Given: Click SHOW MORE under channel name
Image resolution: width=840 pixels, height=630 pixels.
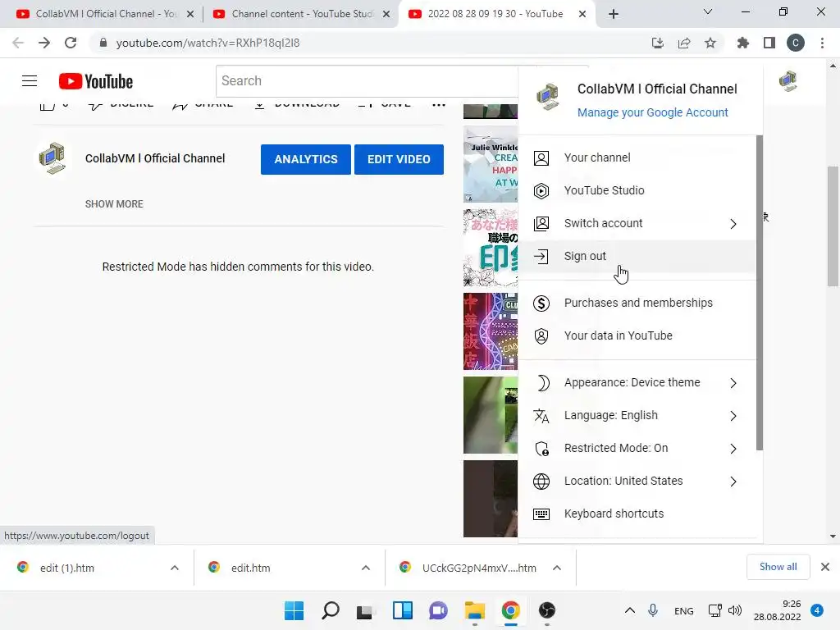Looking at the screenshot, I should click(114, 204).
